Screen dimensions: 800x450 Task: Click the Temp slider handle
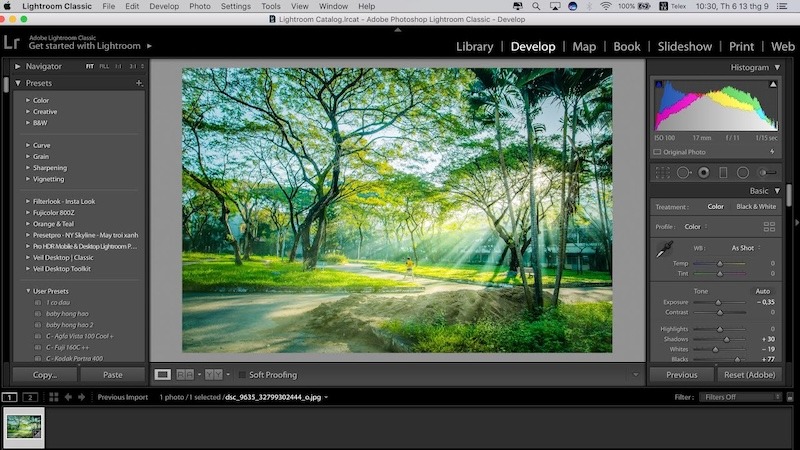[x=720, y=264]
